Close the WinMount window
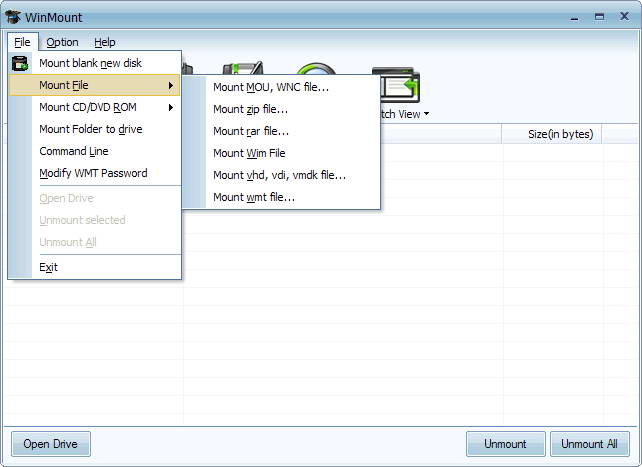The image size is (642, 467). [624, 16]
